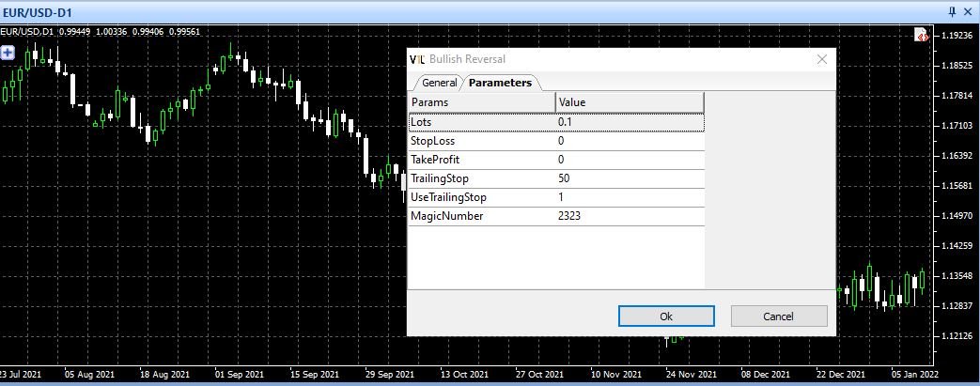Click the 22 Dec 2021 date label
980x386 pixels.
(841, 374)
